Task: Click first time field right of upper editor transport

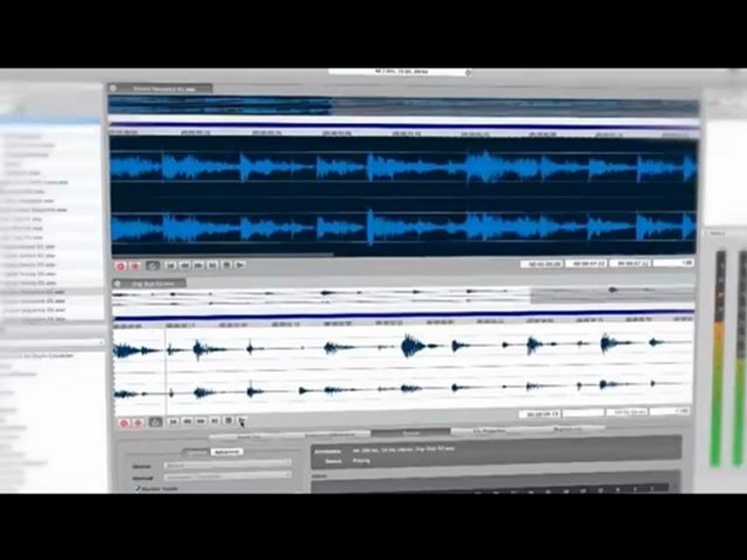Action: pyautogui.click(x=542, y=264)
